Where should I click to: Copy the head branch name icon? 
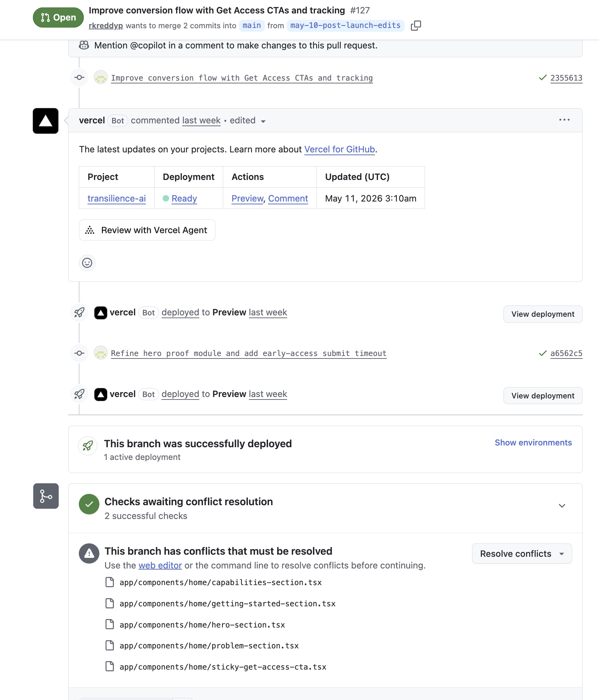click(416, 25)
